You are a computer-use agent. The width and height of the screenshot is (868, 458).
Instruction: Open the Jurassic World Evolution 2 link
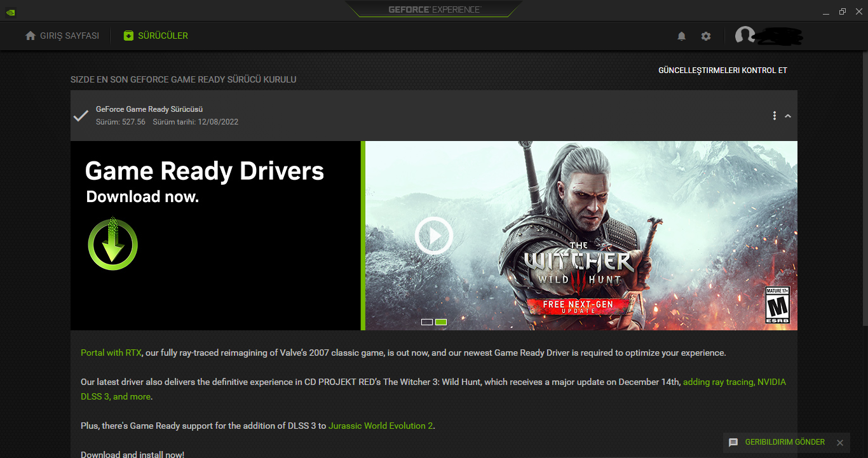pos(381,426)
